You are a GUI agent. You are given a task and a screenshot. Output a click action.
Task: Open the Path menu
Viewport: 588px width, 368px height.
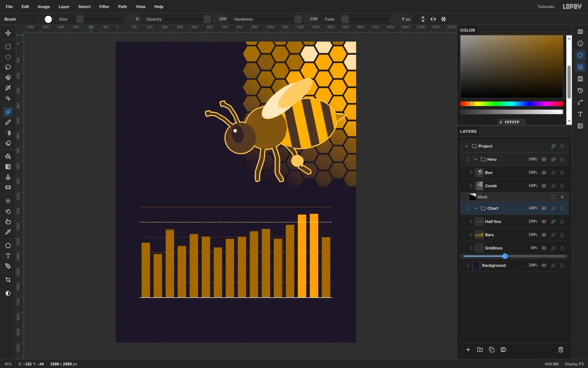coord(122,7)
